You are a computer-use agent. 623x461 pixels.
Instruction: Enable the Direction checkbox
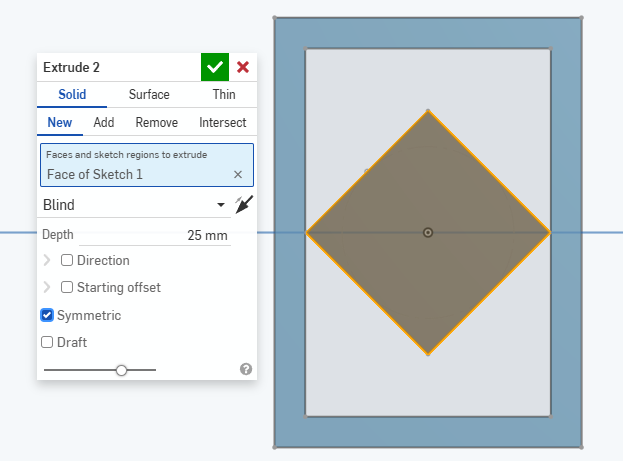[x=67, y=260]
